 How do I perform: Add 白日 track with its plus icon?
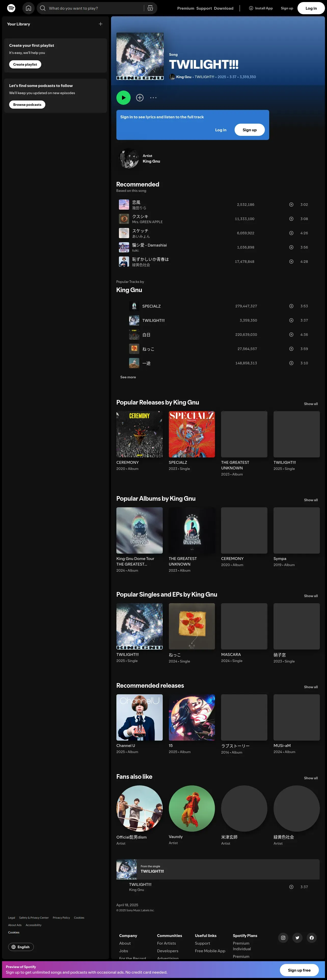coord(291,335)
